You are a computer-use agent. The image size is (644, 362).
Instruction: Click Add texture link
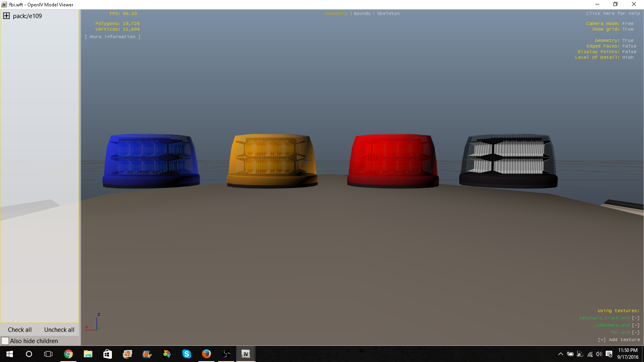pyautogui.click(x=619, y=340)
